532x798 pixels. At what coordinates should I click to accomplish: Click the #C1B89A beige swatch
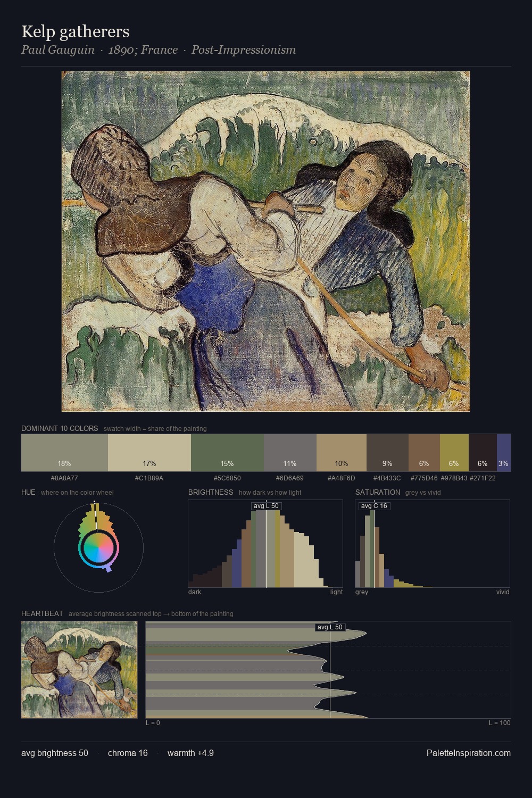coord(149,453)
